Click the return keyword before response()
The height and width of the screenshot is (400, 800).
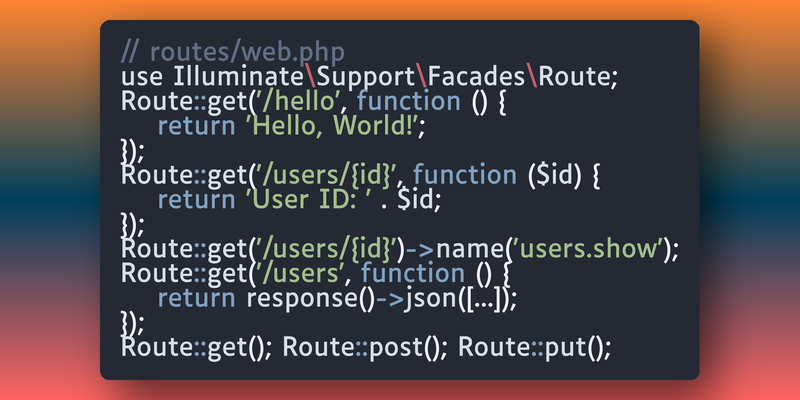click(196, 297)
